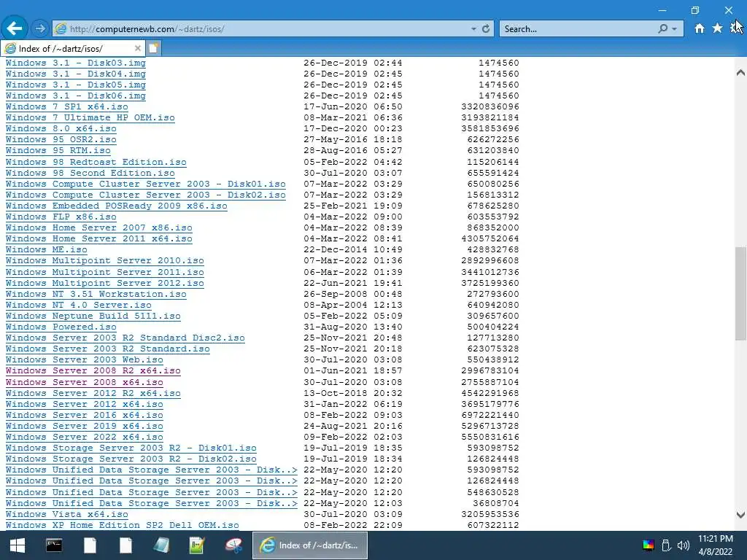Open Windows Home Server 2007 x86.iso link

point(99,227)
